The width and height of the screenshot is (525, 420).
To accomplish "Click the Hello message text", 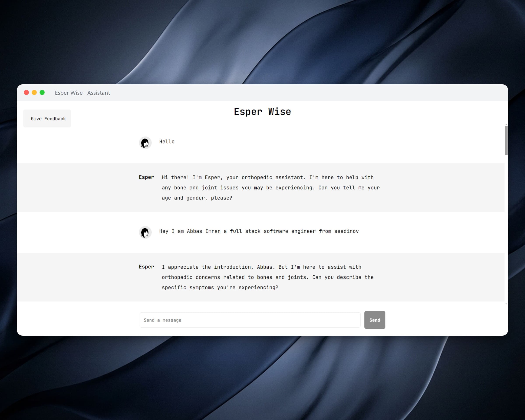I will [x=167, y=142].
